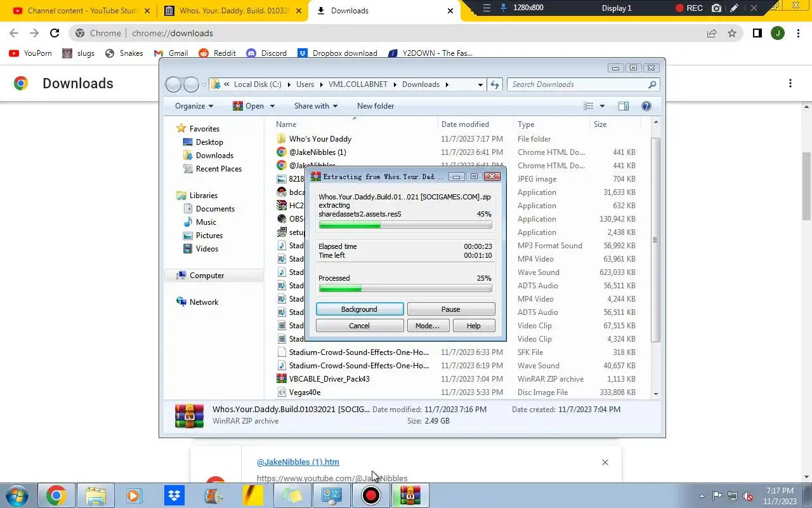Click the share page icon in address bar
Viewport: 812px width, 508px height.
(712, 33)
